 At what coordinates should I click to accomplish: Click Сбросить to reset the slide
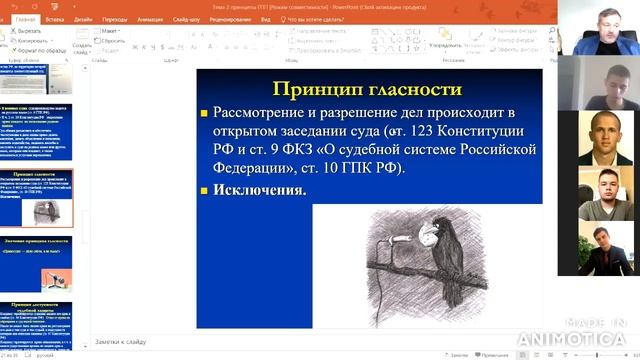click(x=109, y=41)
